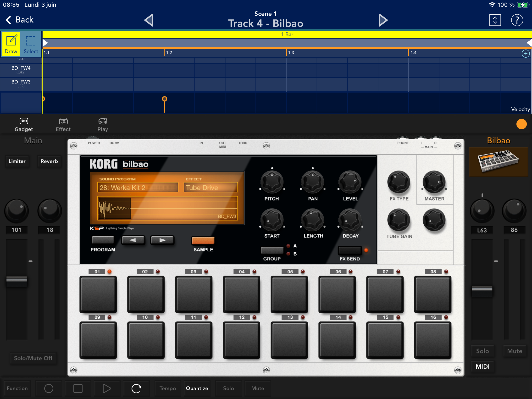This screenshot has height=399, width=532.
Task: Toggle the GROUP A/B switch button
Action: 272,250
